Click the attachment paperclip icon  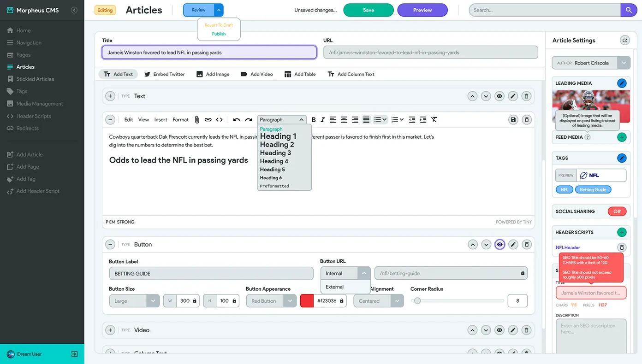pos(197,120)
